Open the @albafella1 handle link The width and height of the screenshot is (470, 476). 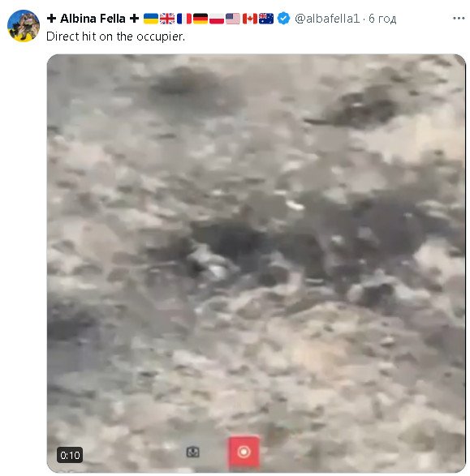tap(327, 19)
